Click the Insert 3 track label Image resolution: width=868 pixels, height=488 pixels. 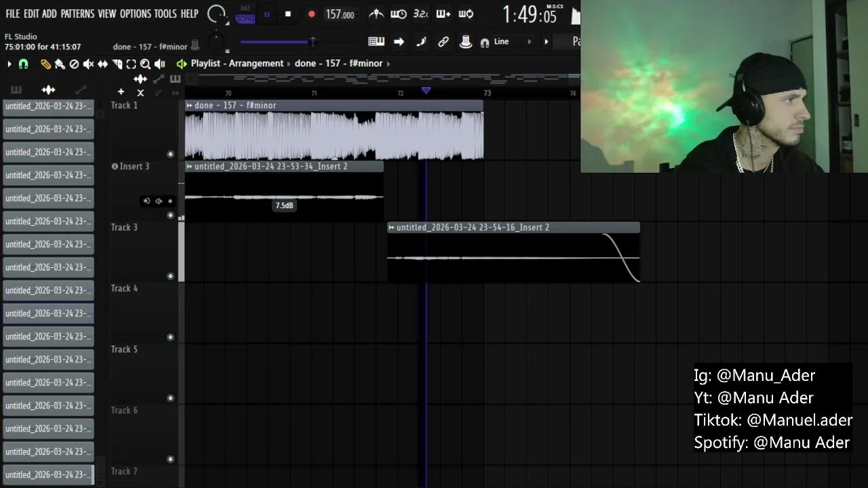click(134, 167)
